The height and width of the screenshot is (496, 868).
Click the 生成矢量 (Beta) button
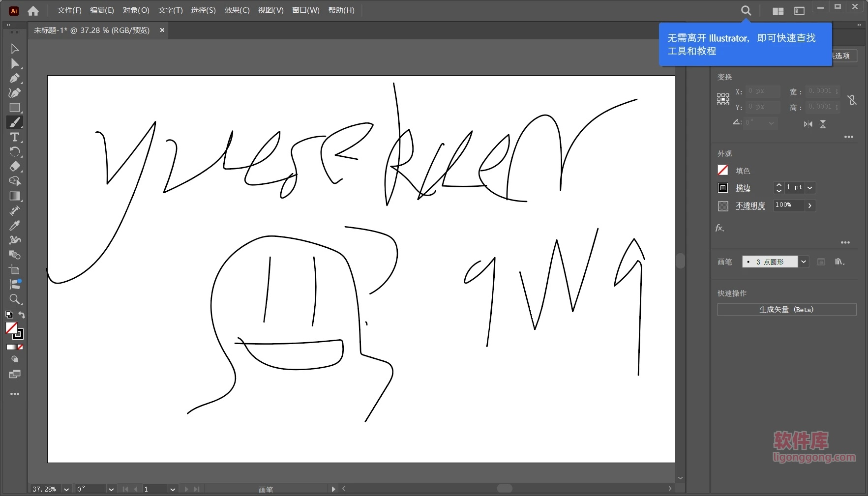786,310
